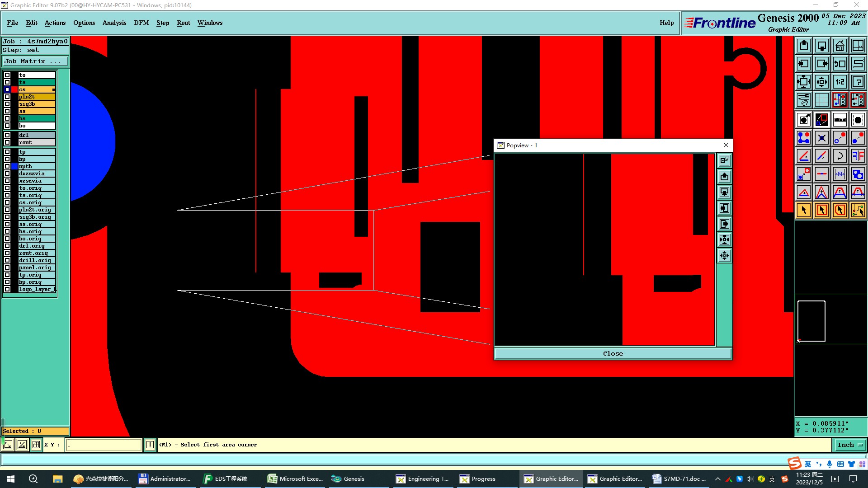The image size is (868, 488).
Task: Click the Close button in Popview
Action: [x=613, y=353]
